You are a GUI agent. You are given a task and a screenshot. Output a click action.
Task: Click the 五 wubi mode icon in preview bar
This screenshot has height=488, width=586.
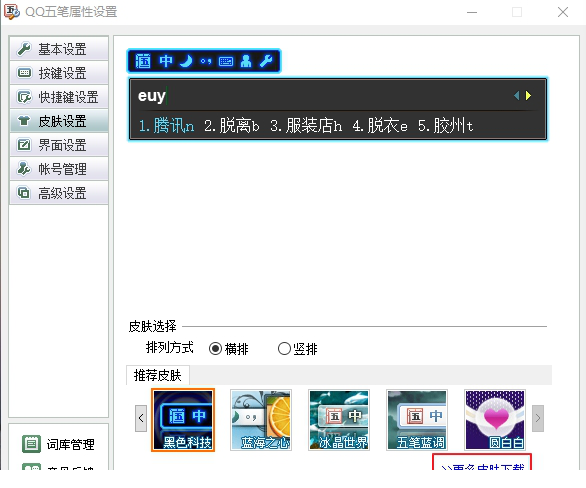coord(143,61)
